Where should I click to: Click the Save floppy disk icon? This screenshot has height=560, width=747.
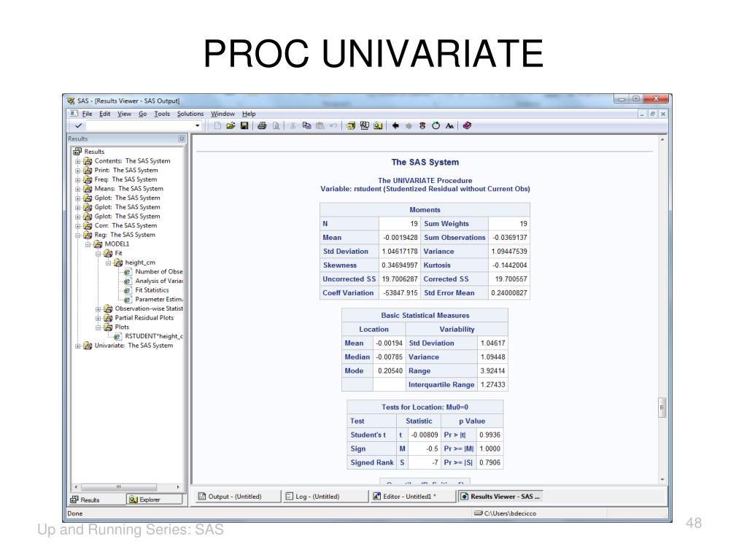coord(244,125)
